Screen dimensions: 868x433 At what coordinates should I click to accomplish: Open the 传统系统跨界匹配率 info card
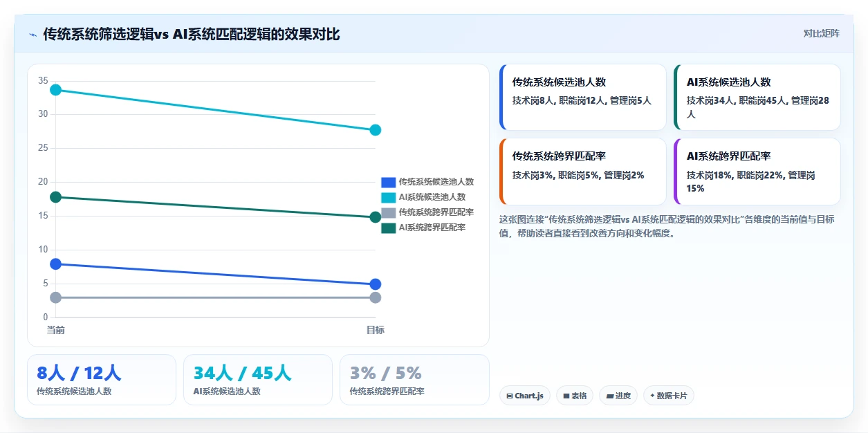pyautogui.click(x=583, y=172)
